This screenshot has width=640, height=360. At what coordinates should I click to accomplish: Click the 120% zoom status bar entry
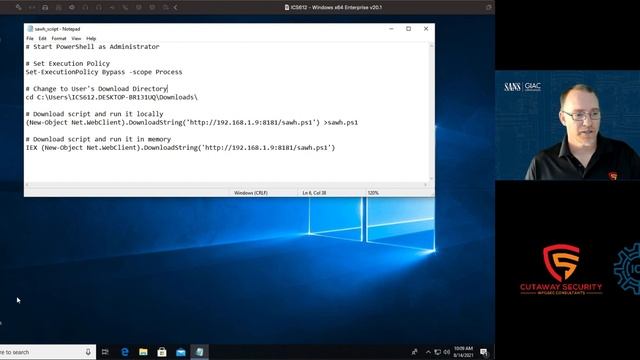pos(373,193)
